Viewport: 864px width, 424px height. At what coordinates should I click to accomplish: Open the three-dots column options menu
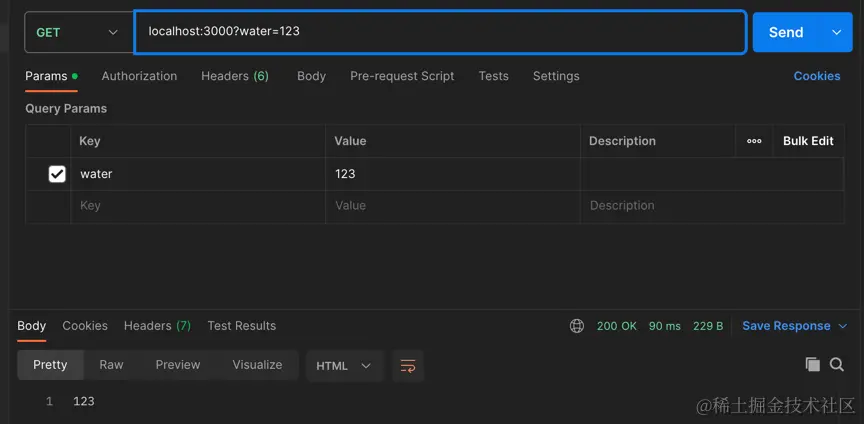[754, 141]
